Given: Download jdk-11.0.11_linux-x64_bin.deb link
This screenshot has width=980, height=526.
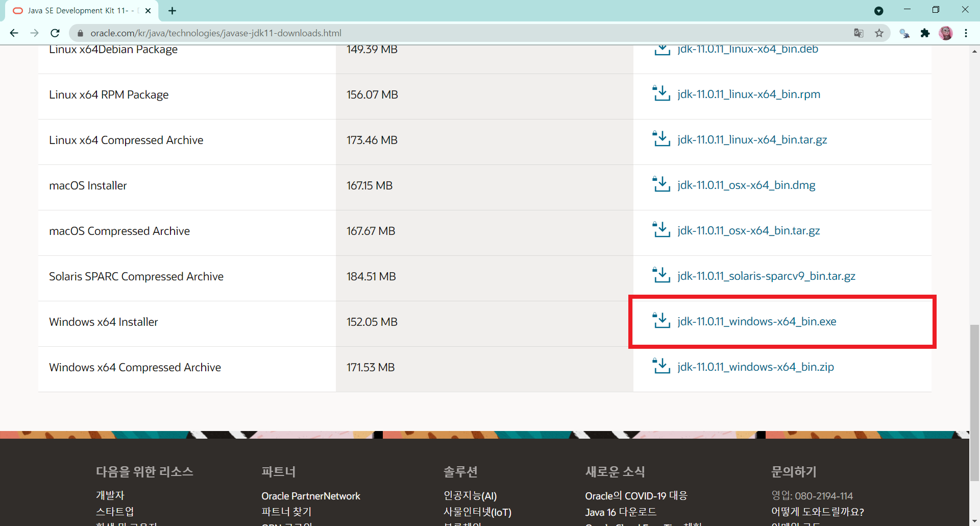Looking at the screenshot, I should click(748, 50).
